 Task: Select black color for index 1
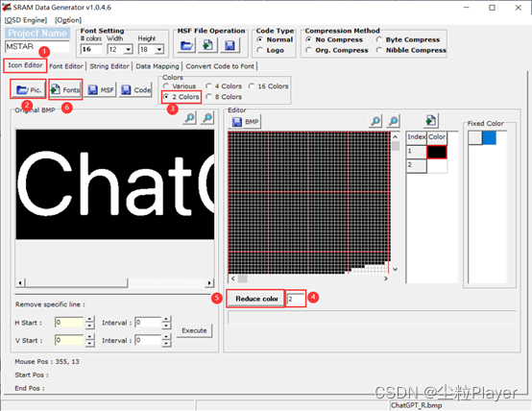437,152
